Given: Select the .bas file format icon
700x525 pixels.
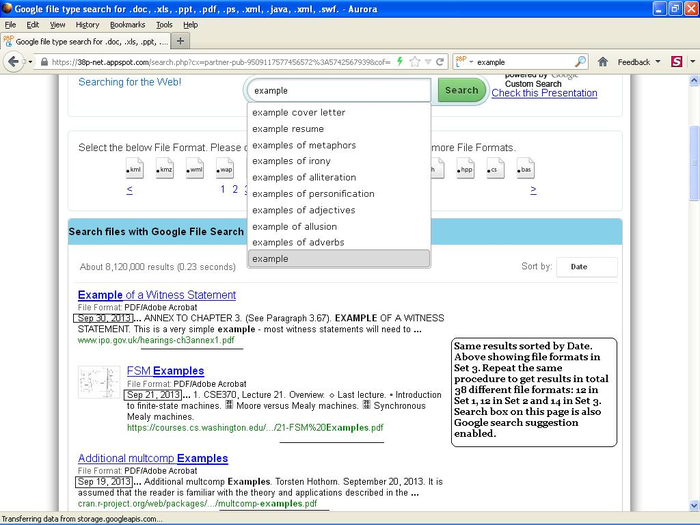Looking at the screenshot, I should (525, 168).
